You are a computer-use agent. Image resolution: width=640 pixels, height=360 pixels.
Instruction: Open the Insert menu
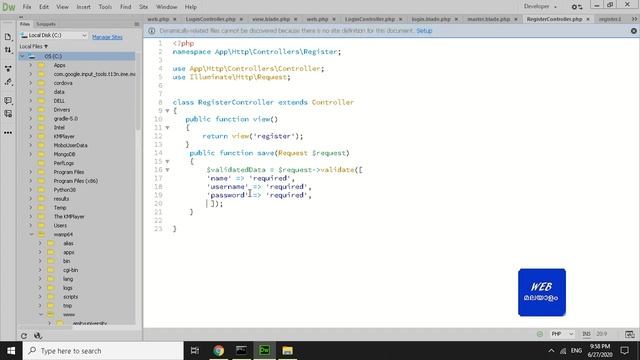tap(83, 7)
